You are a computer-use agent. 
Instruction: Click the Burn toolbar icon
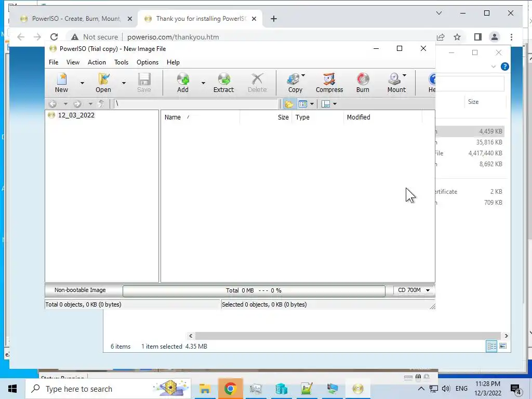pos(363,83)
